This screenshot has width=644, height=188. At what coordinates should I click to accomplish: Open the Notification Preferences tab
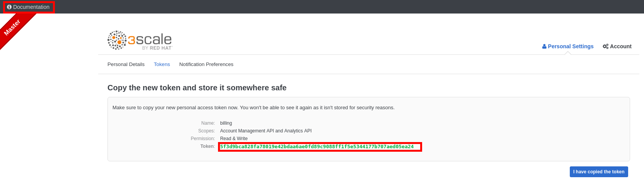tap(206, 64)
